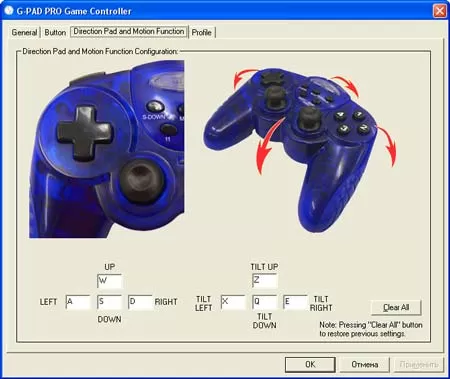This screenshot has width=450, height=379.
Task: Click the G-PAD PRO title bar icon
Action: 9,10
